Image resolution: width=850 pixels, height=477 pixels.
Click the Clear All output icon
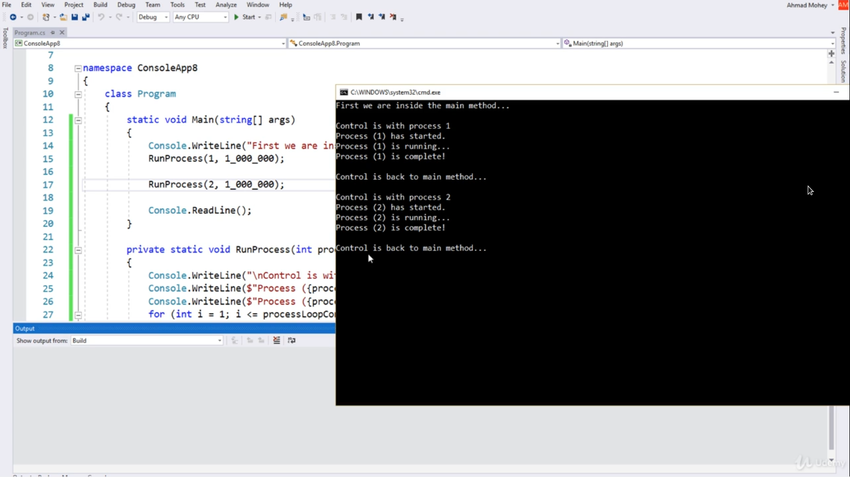tap(276, 340)
